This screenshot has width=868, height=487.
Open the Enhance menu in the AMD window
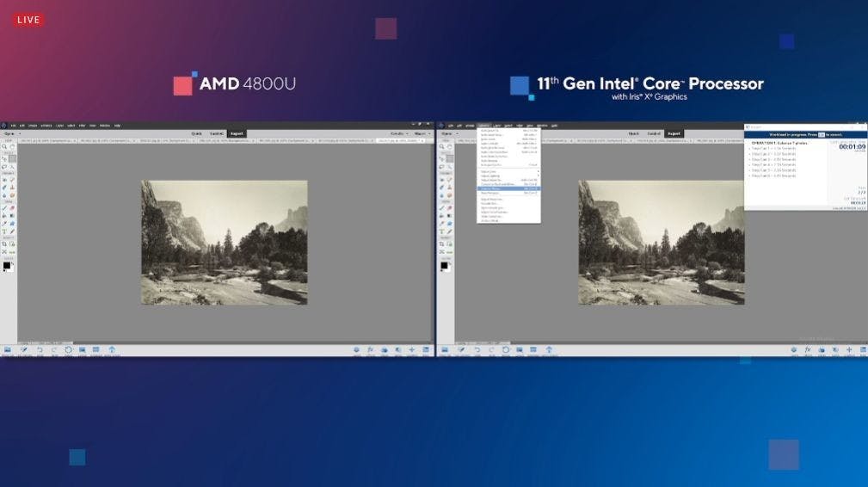point(46,125)
